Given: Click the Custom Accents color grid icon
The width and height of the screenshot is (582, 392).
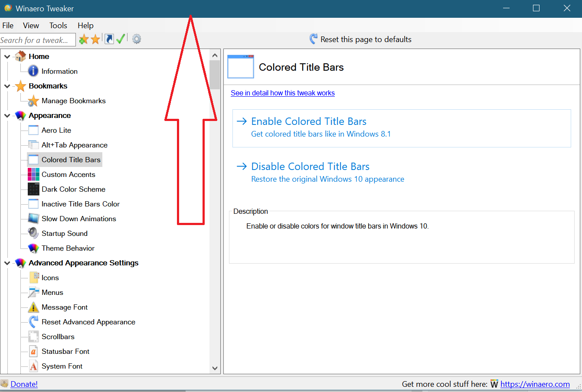Looking at the screenshot, I should (33, 174).
